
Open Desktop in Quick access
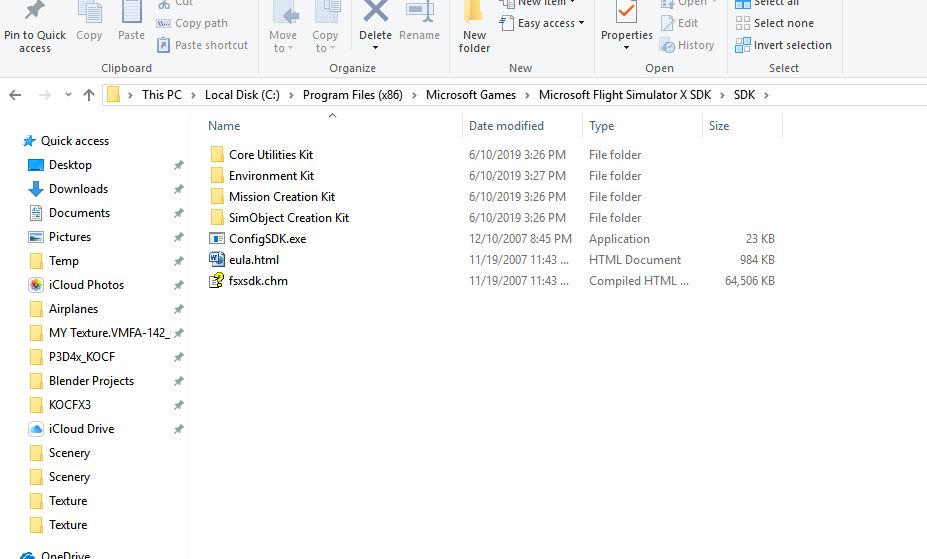pyautogui.click(x=70, y=165)
